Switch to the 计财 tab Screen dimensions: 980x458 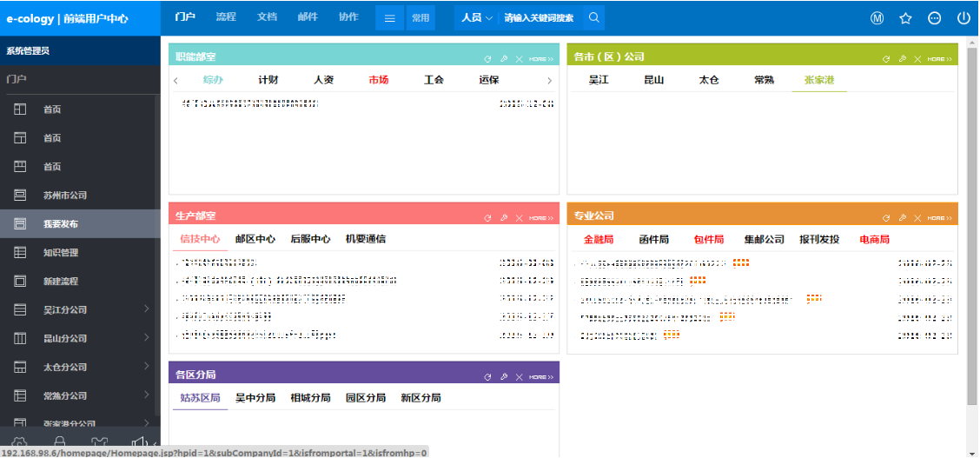tap(268, 80)
